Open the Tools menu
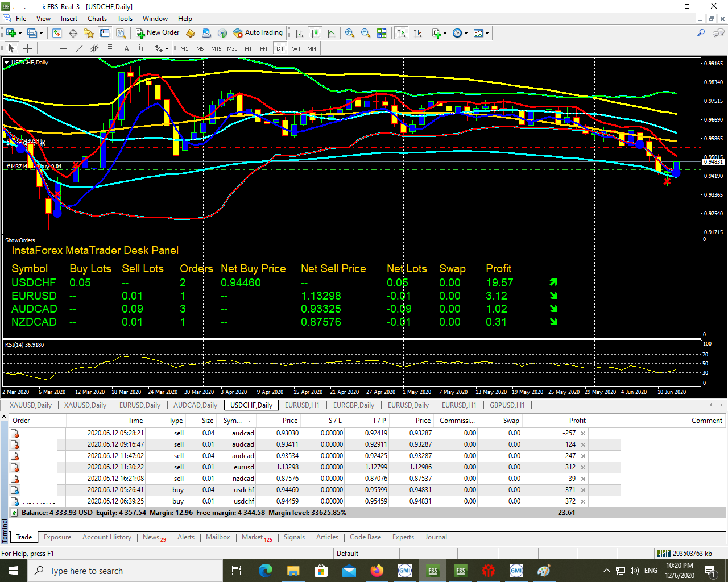This screenshot has height=582, width=728. 125,18
